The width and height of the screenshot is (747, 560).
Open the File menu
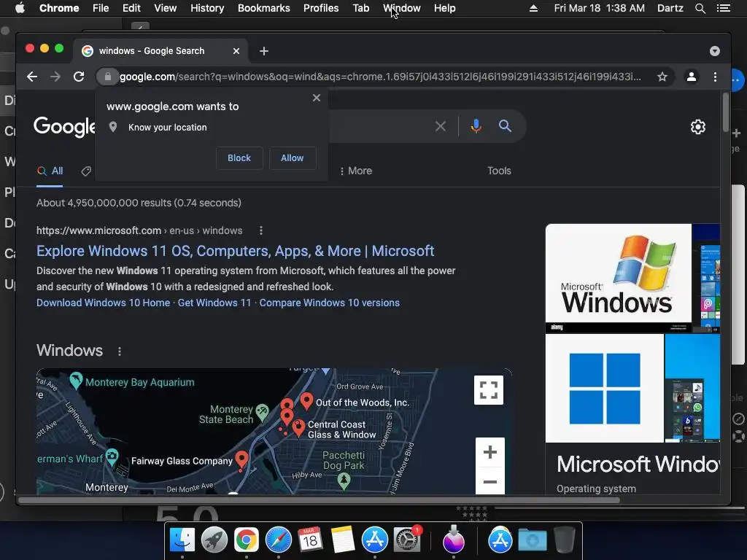coord(101,8)
